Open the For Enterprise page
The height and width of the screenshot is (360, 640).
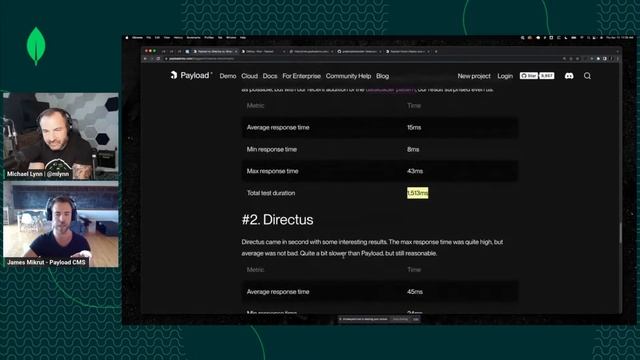[x=301, y=76]
